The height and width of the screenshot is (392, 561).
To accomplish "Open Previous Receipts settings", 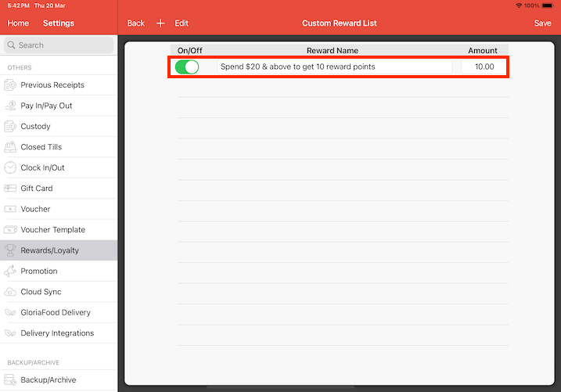I will tap(59, 85).
